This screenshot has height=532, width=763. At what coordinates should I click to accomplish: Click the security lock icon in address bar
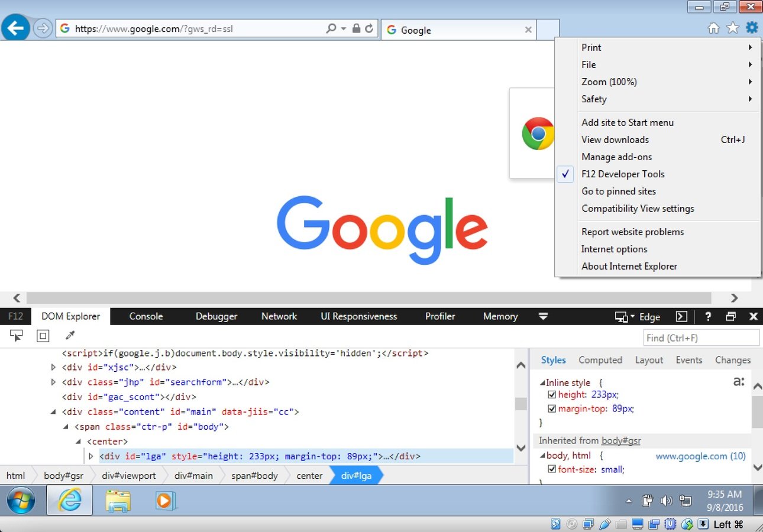click(x=356, y=28)
